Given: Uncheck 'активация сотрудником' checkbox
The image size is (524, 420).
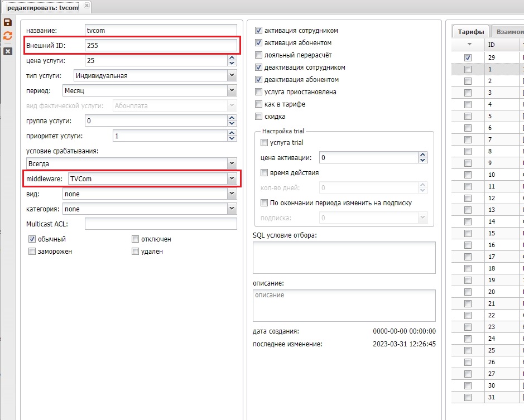Looking at the screenshot, I should click(x=258, y=31).
